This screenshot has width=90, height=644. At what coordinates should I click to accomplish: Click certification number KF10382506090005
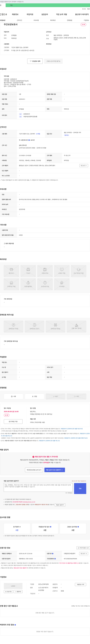pos(70,559)
